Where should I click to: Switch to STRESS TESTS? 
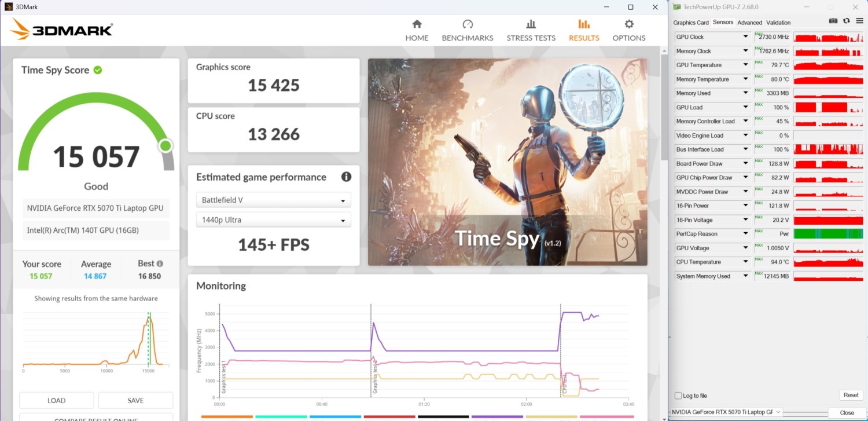click(531, 31)
